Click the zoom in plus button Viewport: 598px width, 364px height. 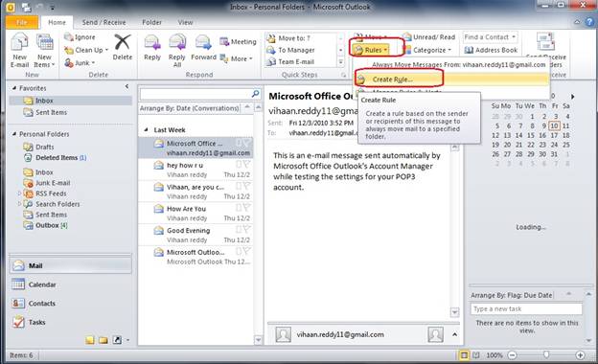pyautogui.click(x=580, y=355)
